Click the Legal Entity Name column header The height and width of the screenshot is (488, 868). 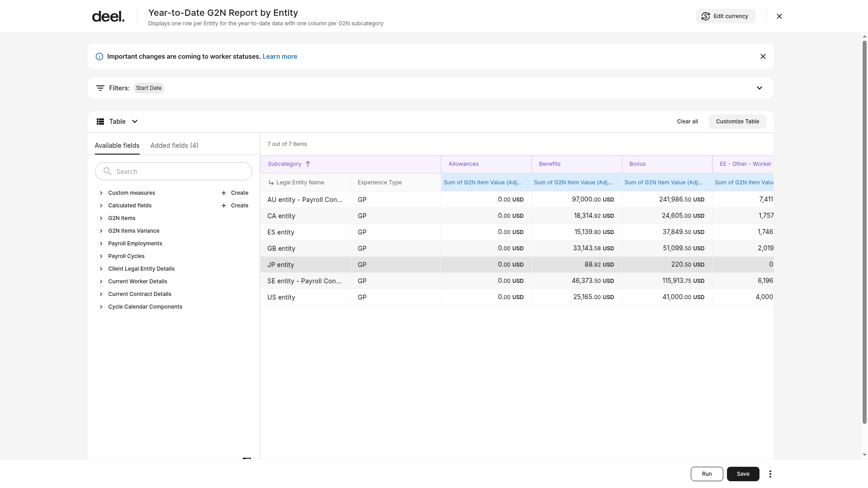tap(305, 183)
